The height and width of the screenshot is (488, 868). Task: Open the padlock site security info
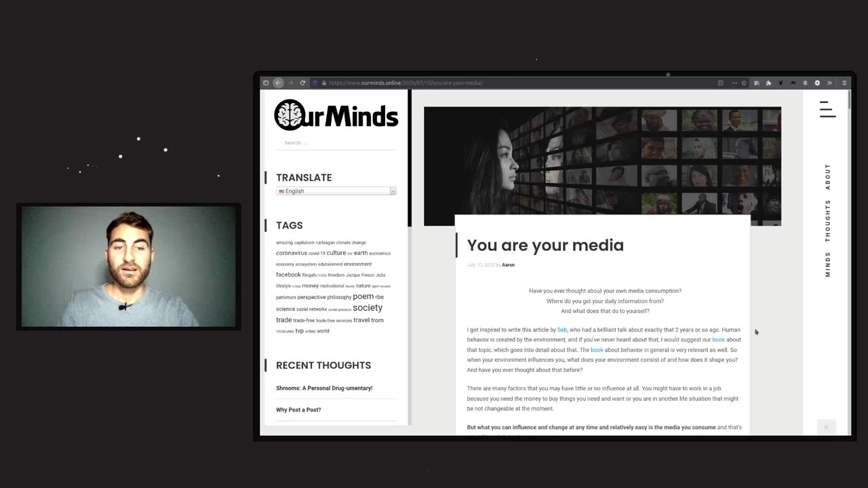click(x=324, y=83)
